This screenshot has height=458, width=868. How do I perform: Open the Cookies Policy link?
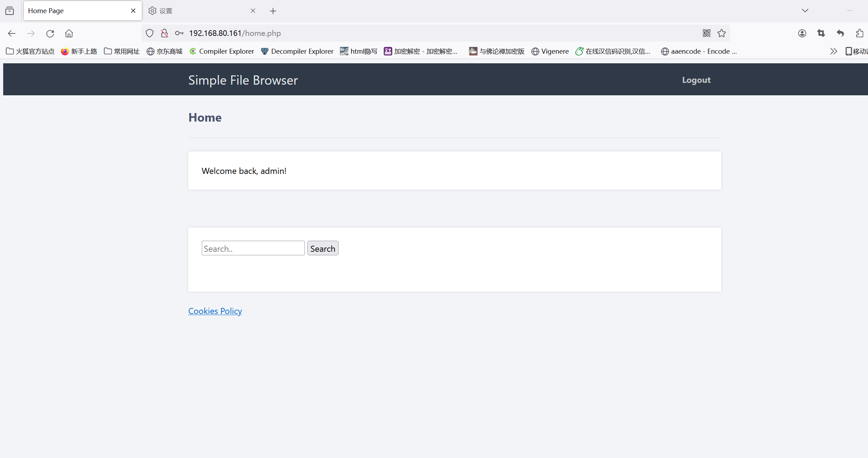click(215, 311)
